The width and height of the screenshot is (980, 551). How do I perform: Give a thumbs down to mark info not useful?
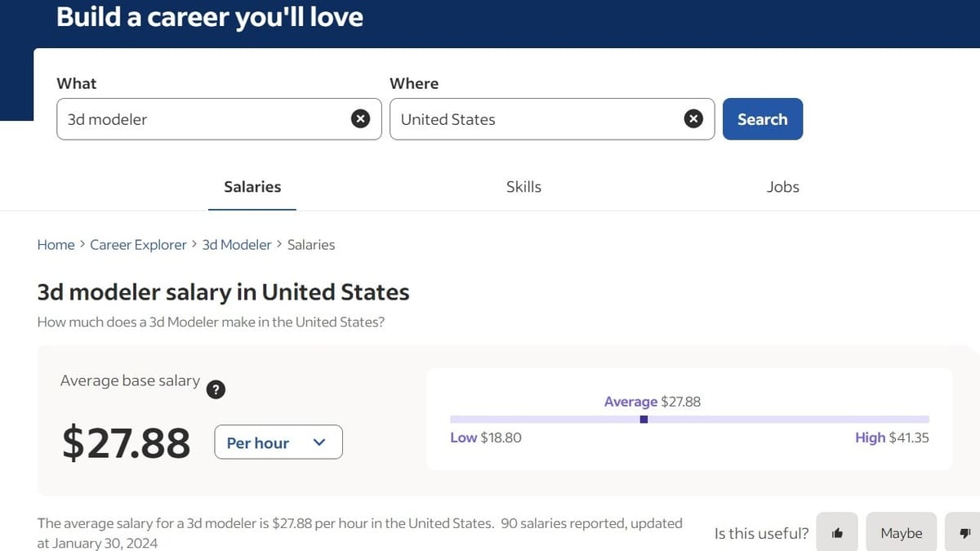pyautogui.click(x=965, y=532)
